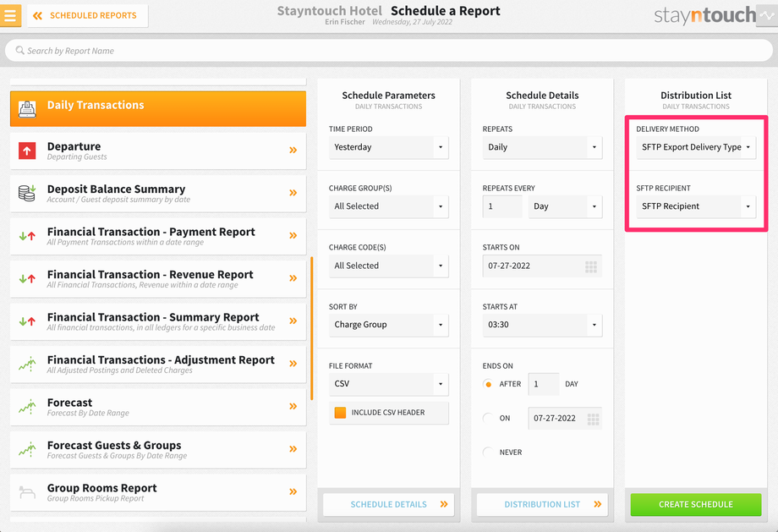Search by Report Name field

[388, 50]
